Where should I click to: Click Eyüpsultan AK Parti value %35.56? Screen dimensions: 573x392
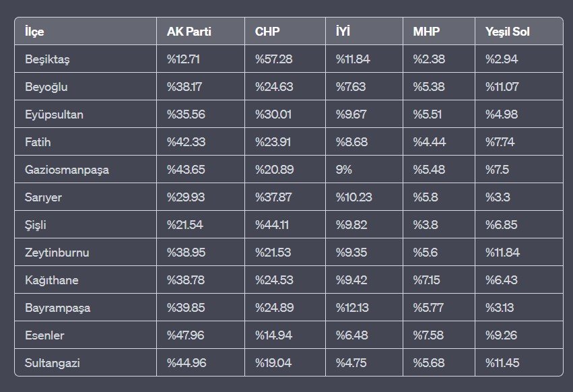click(x=186, y=115)
